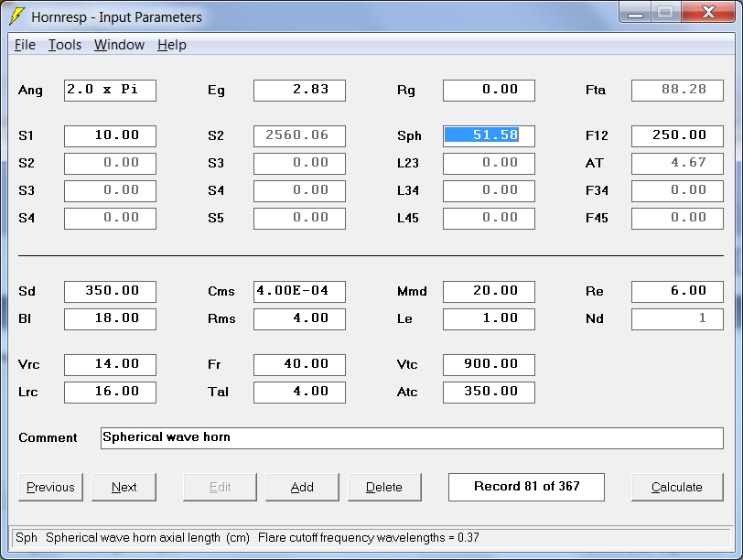The height and width of the screenshot is (560, 743).
Task: Click the Sph field label
Action: (409, 136)
